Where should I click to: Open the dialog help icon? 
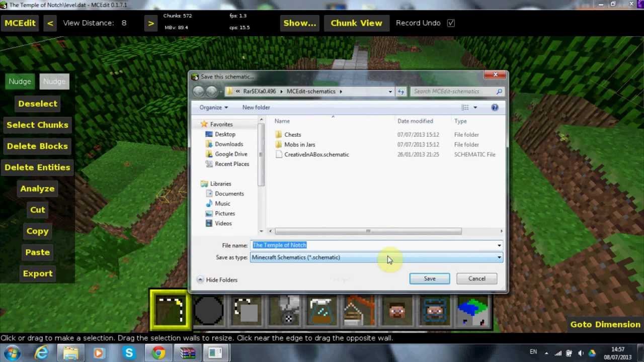pyautogui.click(x=495, y=107)
